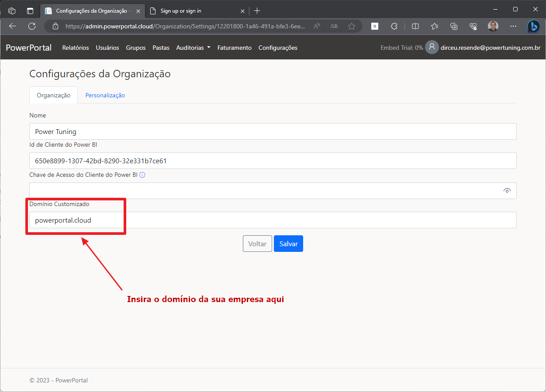Screen dimensions: 546x392
Task: Show the access key with eye icon
Action: click(x=507, y=191)
